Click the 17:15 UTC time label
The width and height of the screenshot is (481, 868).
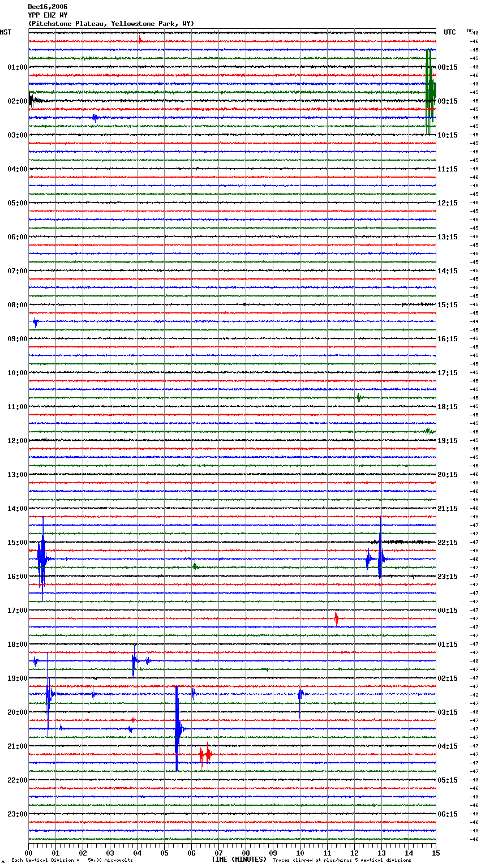448,373
